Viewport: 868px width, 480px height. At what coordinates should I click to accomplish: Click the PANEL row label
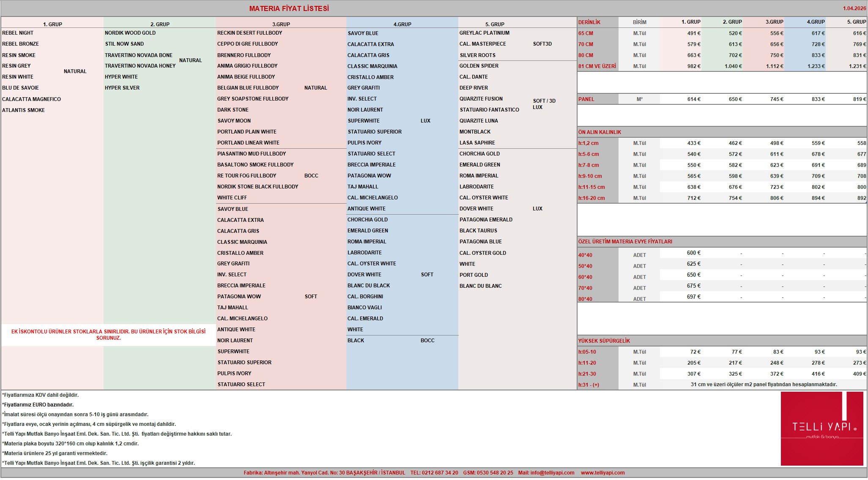(x=586, y=99)
